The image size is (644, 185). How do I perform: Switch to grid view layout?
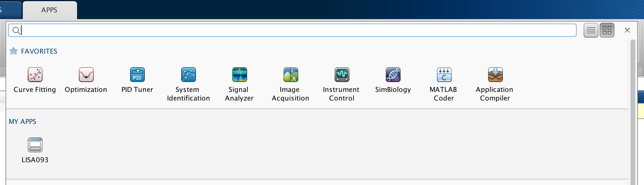tap(607, 30)
